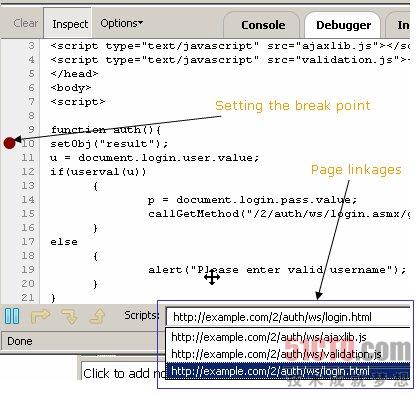Screen dimensions: 418x396
Task: Click the Clear button
Action: point(25,23)
